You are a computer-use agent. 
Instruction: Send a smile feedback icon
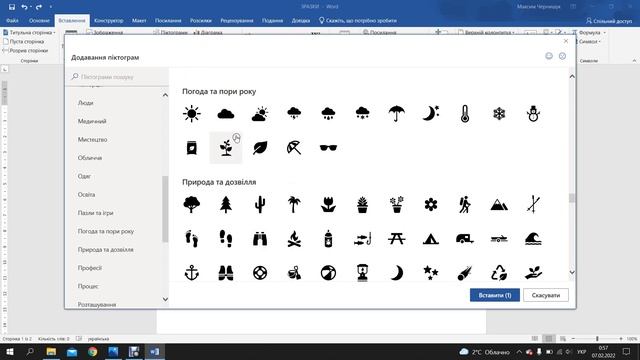point(549,56)
